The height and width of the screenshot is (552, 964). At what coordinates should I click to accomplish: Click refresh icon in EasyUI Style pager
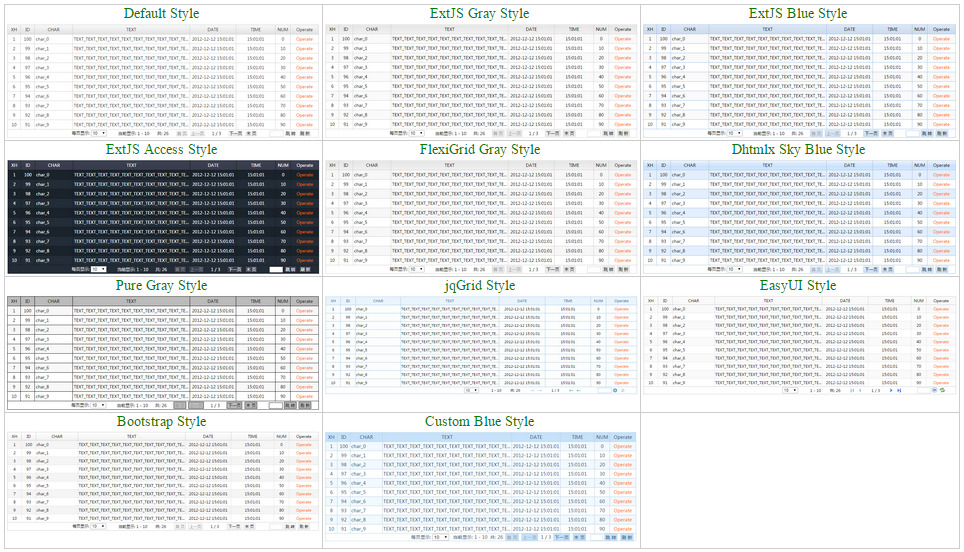942,390
